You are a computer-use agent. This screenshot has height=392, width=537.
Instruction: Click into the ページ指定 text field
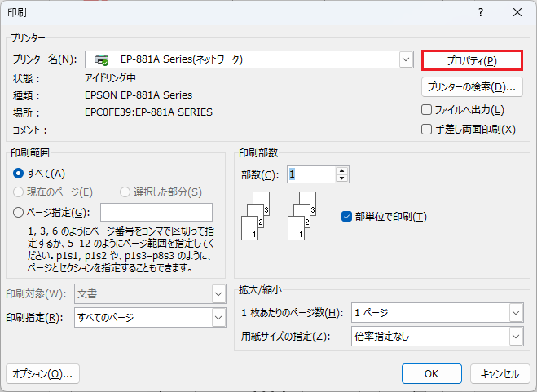(156, 213)
